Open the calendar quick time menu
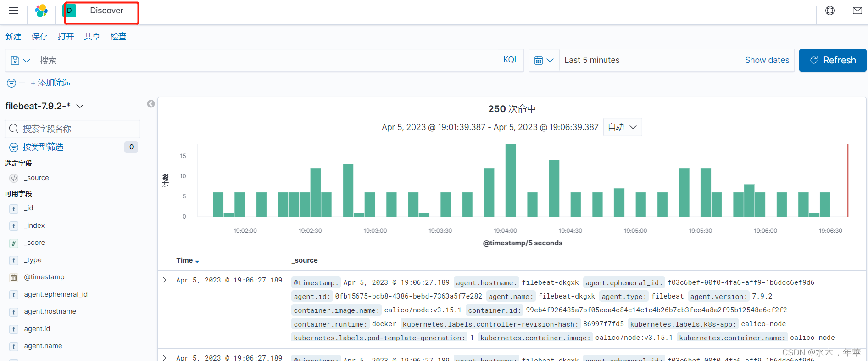 [544, 60]
